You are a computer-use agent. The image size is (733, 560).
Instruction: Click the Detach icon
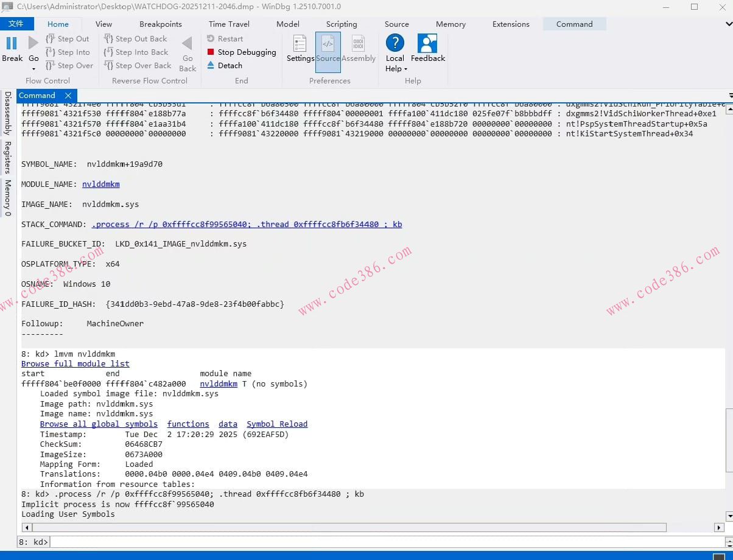(x=211, y=65)
